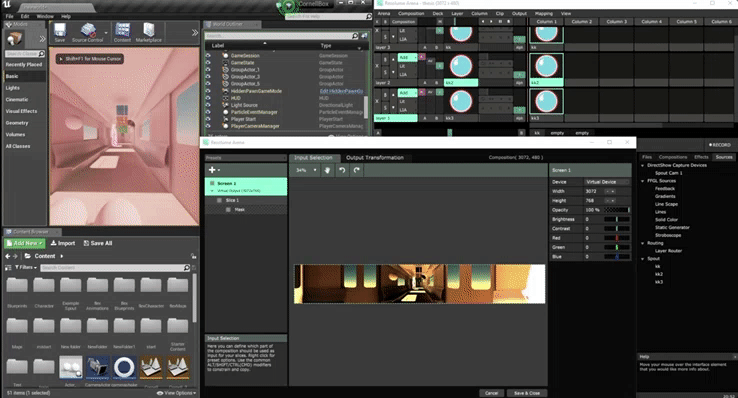This screenshot has height=398, width=738.
Task: Click the Content Browser lock icon
Action: [193, 256]
